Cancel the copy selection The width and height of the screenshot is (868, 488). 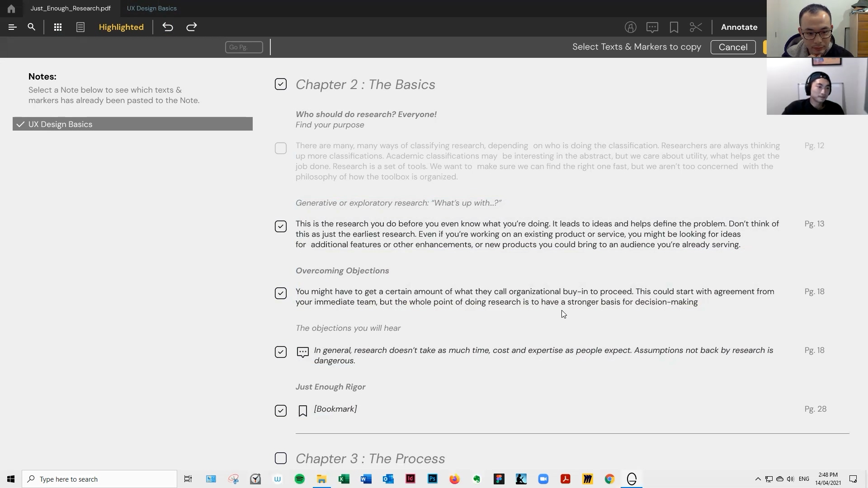(733, 47)
